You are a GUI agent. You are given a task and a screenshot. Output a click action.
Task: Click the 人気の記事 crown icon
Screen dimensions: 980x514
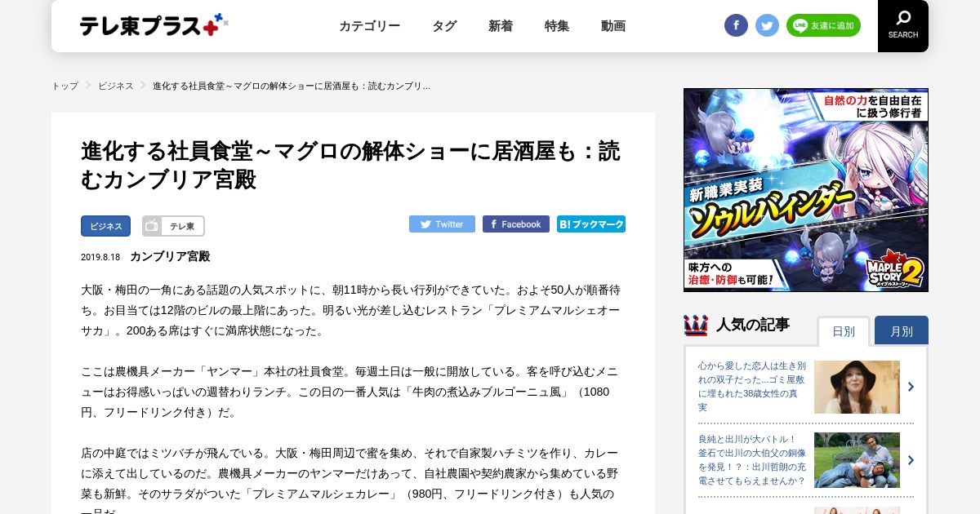[x=696, y=326]
